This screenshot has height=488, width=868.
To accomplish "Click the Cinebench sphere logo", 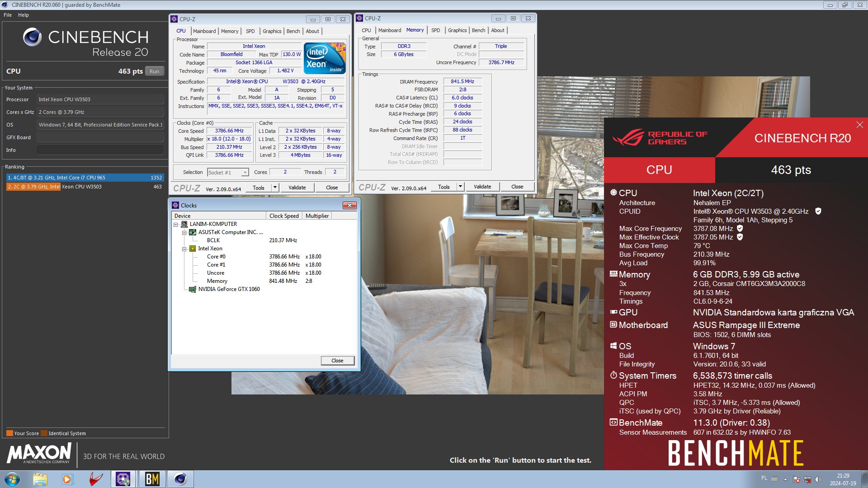I will (x=32, y=37).
